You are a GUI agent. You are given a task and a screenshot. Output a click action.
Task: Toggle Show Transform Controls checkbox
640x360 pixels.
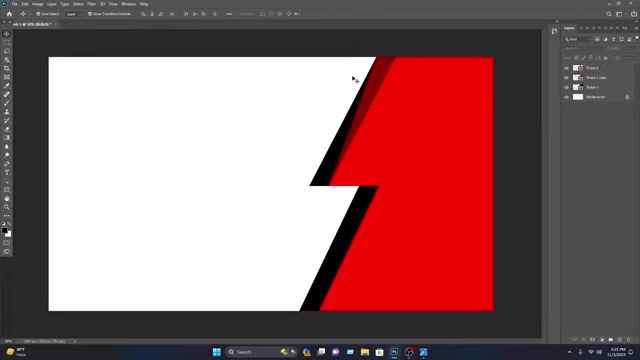tap(90, 14)
